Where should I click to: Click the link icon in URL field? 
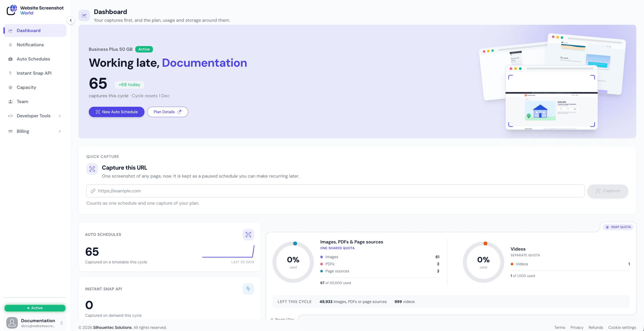point(93,191)
